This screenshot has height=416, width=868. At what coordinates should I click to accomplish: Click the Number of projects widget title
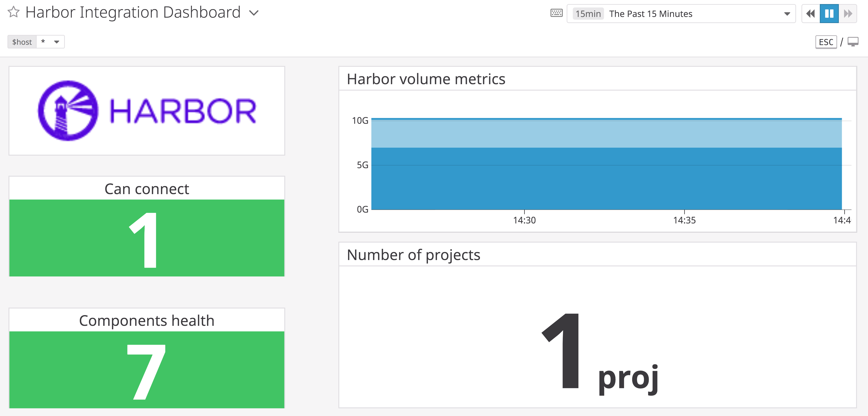pyautogui.click(x=413, y=255)
